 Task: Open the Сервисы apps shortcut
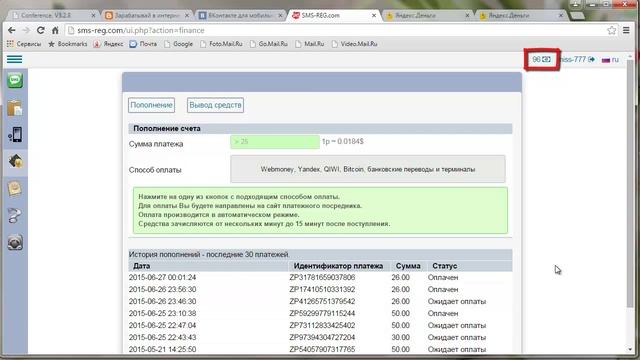point(24,44)
